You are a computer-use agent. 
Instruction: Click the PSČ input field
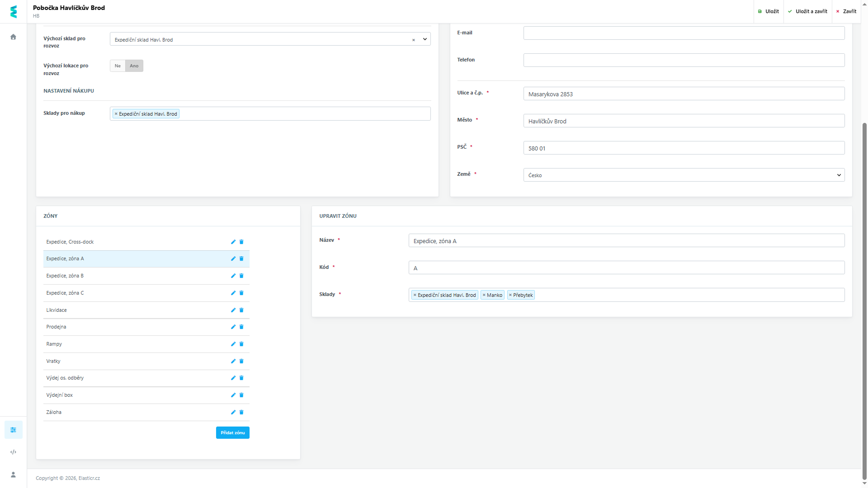[684, 148]
